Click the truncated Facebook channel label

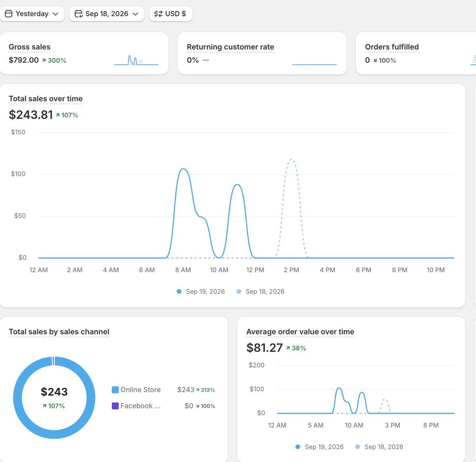point(140,406)
